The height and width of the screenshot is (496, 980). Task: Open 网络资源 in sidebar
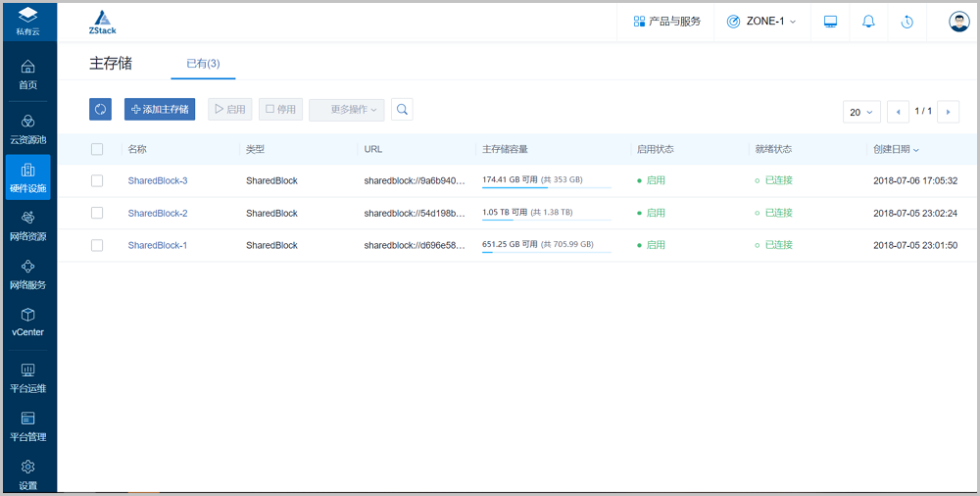click(27, 225)
